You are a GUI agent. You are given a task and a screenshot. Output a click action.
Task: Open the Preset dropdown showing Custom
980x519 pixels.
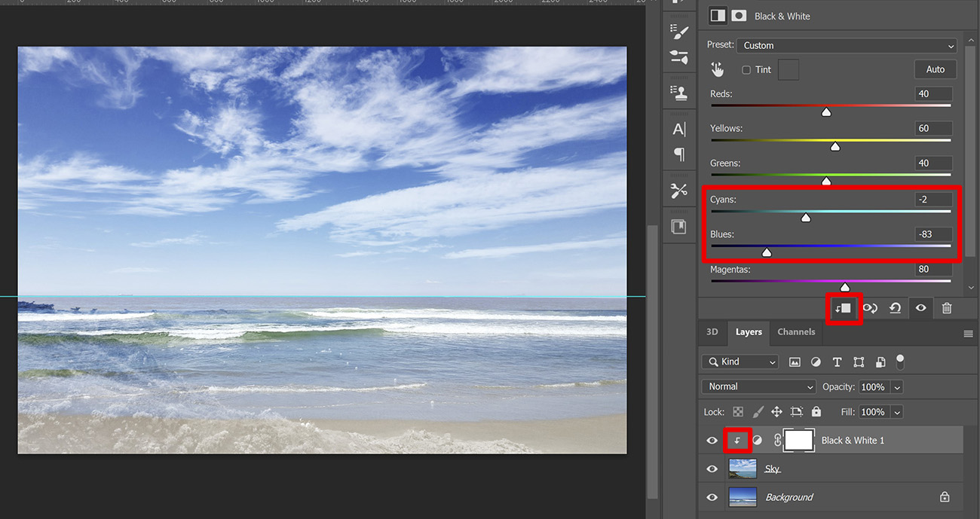click(847, 45)
